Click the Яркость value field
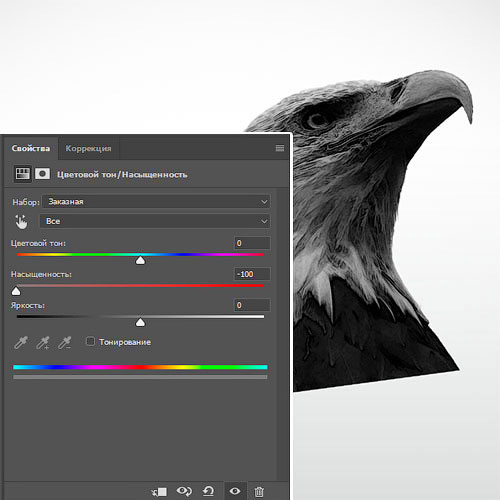 pyautogui.click(x=252, y=305)
